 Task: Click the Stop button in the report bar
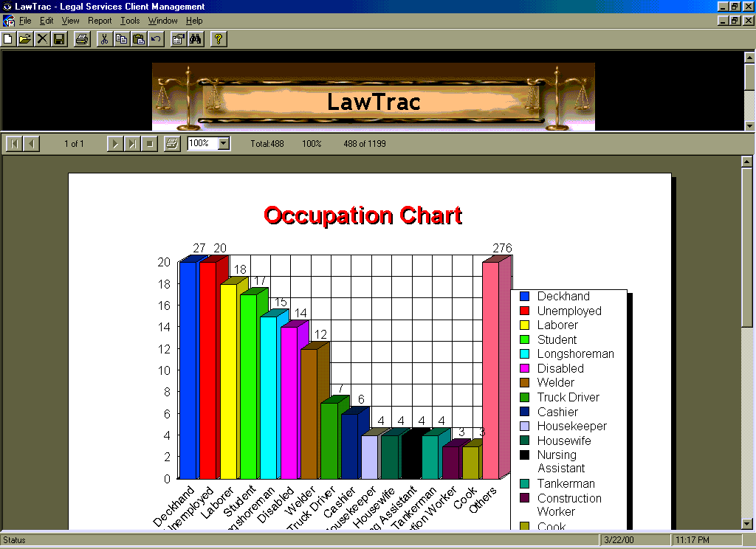149,144
